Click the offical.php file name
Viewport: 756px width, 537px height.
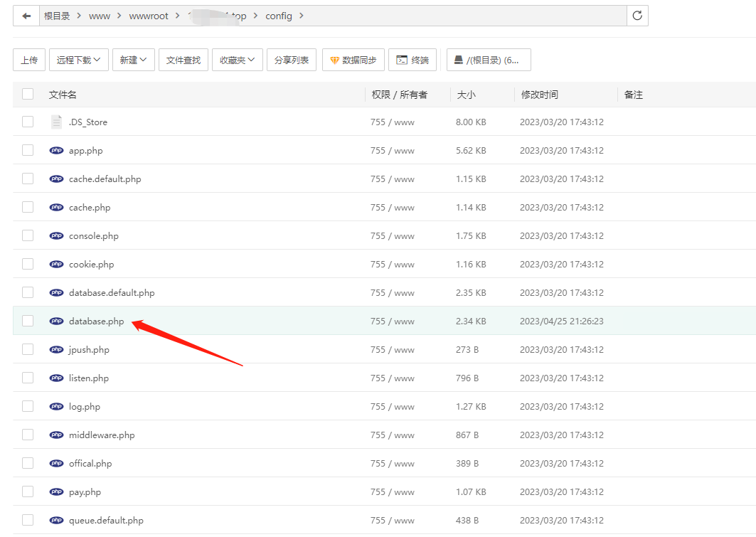click(90, 463)
